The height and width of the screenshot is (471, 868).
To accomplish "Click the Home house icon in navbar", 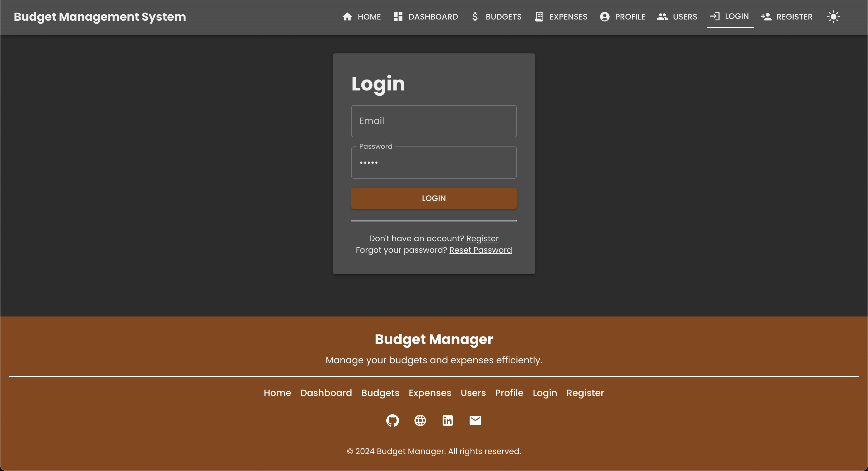I will pos(347,17).
